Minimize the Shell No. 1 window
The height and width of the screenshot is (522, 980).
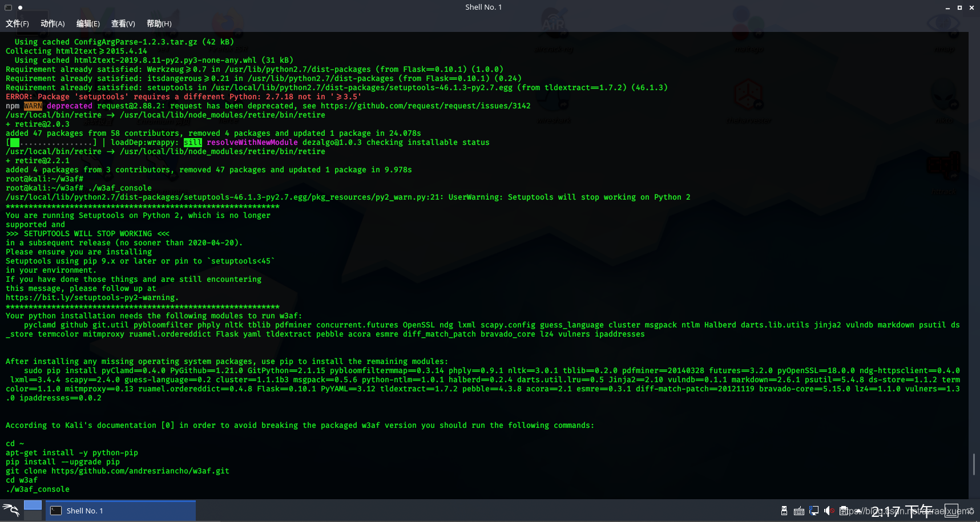point(947,8)
